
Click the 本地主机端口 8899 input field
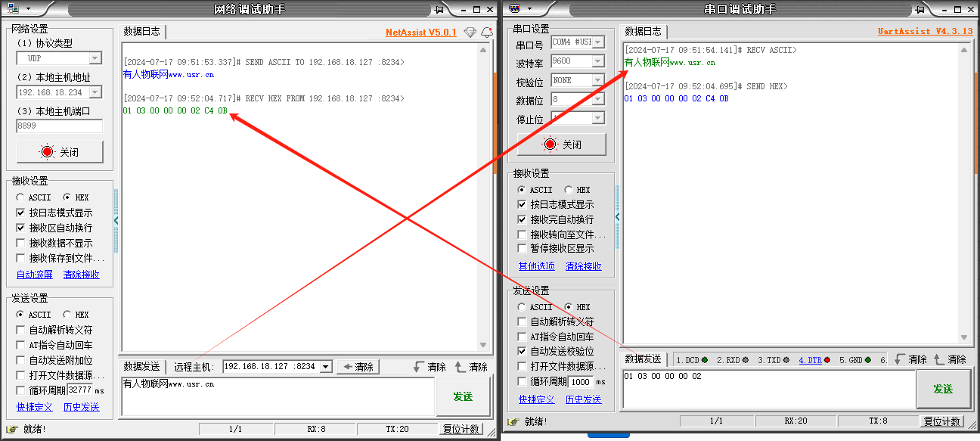point(59,126)
